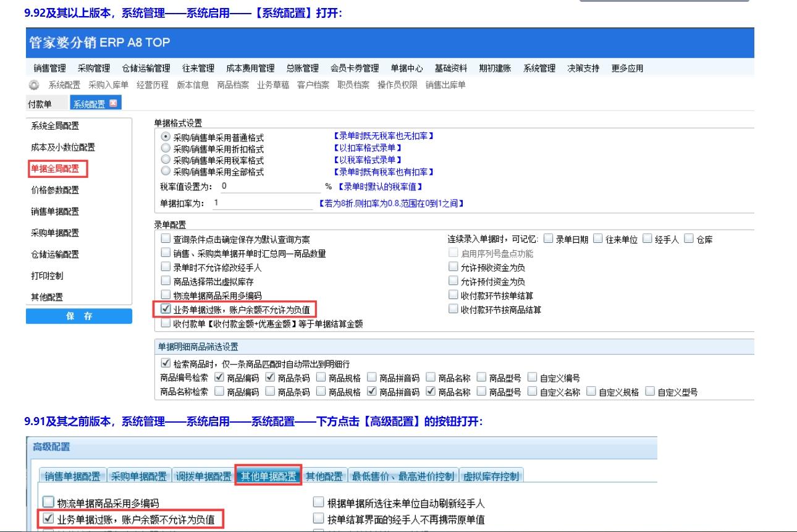
Task: Switch to the 付款单 tab
Action: (x=40, y=104)
